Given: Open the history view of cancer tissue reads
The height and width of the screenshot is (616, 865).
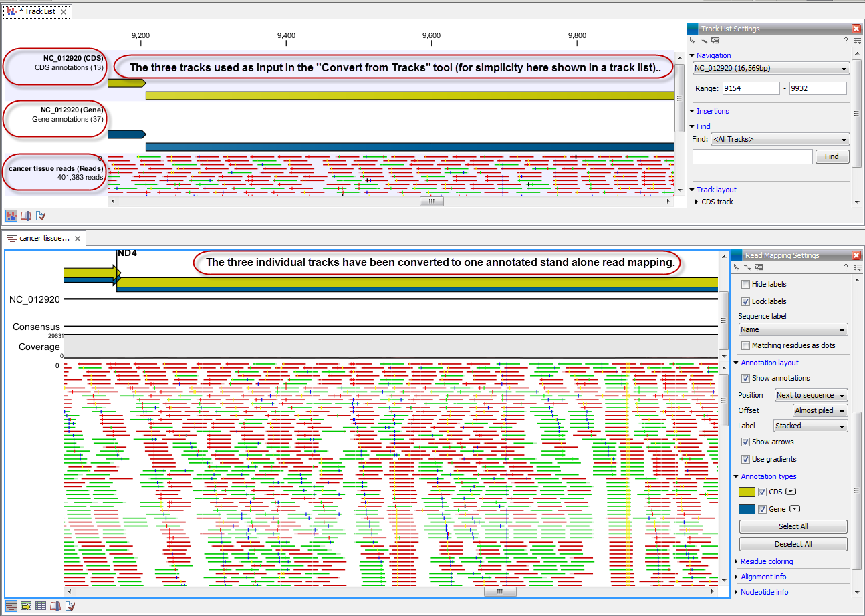Looking at the screenshot, I should click(x=57, y=606).
